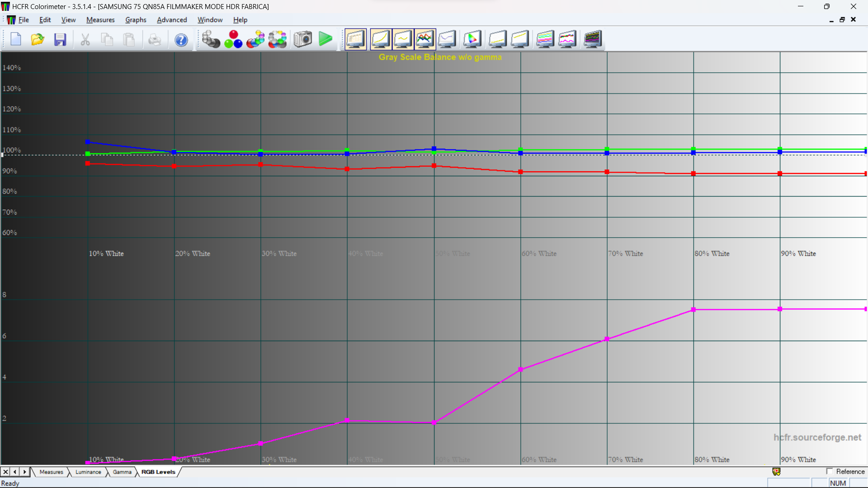Open the Graphs menu

pyautogui.click(x=136, y=20)
